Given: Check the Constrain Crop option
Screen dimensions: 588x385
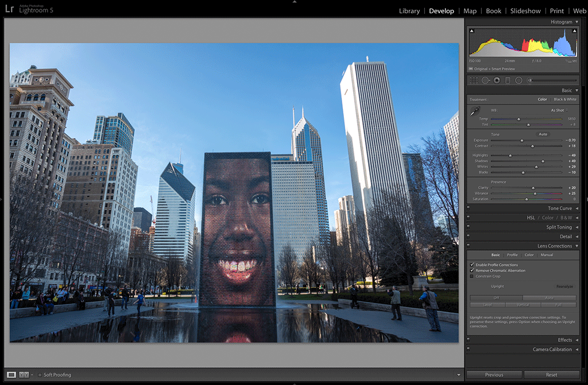Looking at the screenshot, I should [472, 276].
